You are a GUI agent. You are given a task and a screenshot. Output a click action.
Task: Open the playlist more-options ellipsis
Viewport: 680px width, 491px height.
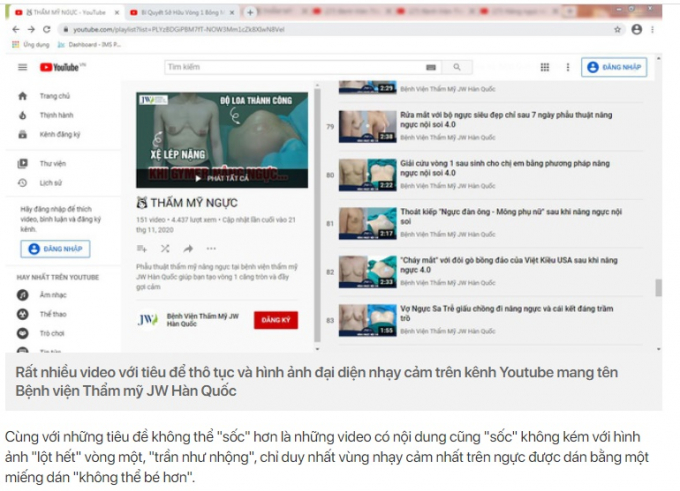pos(211,249)
